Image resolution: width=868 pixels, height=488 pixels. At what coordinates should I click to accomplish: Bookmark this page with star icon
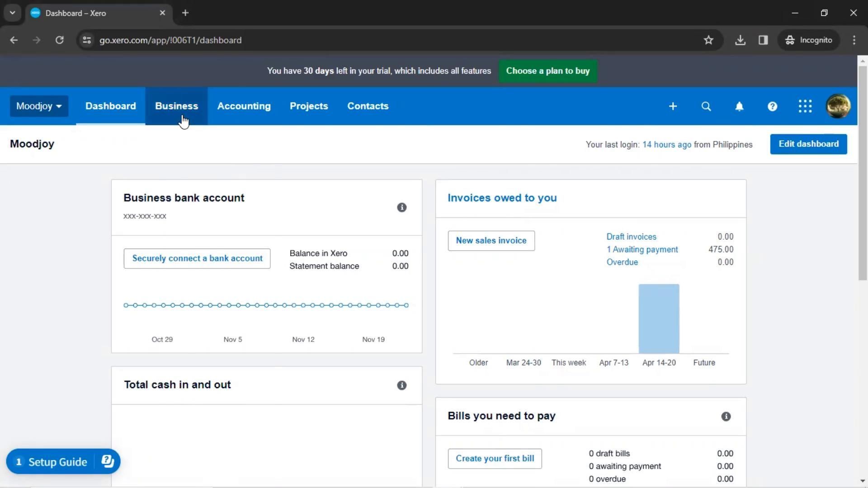[708, 40]
